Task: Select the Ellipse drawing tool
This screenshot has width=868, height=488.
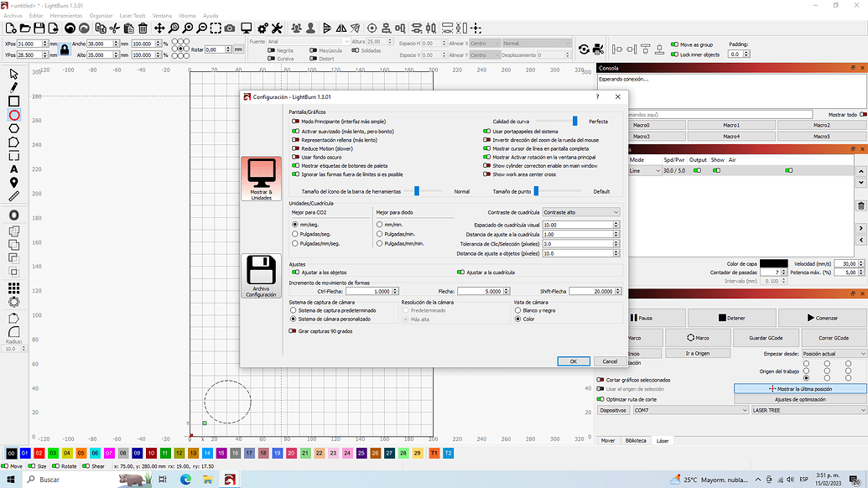Action: (13, 115)
